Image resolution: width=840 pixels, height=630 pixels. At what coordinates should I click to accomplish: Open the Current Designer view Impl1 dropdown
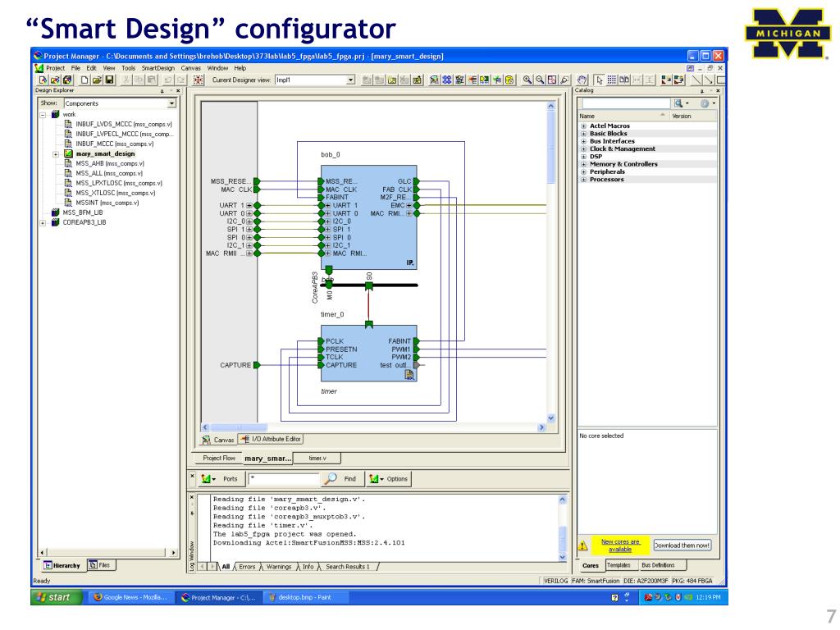[x=351, y=80]
